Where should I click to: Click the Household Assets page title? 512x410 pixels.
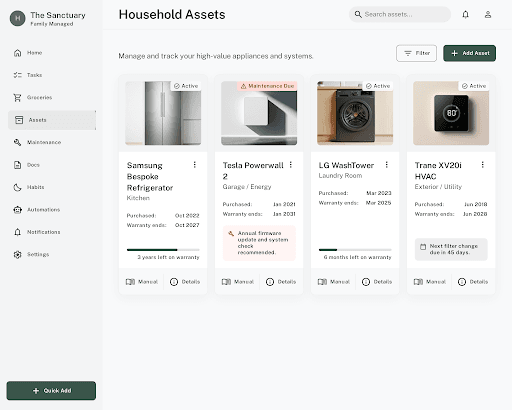click(172, 15)
